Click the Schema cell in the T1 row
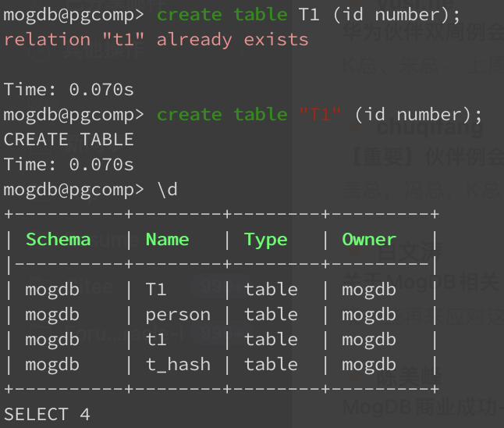 click(52, 290)
